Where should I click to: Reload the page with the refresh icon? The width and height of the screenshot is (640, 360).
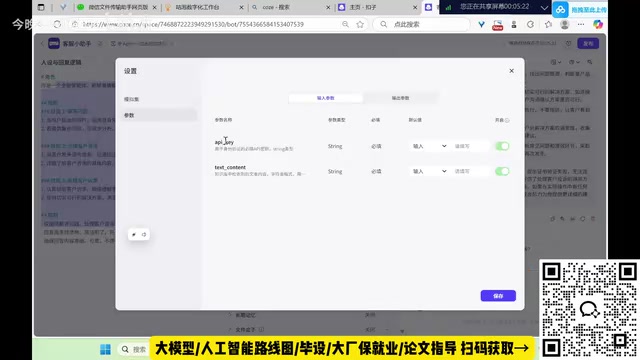(57, 24)
